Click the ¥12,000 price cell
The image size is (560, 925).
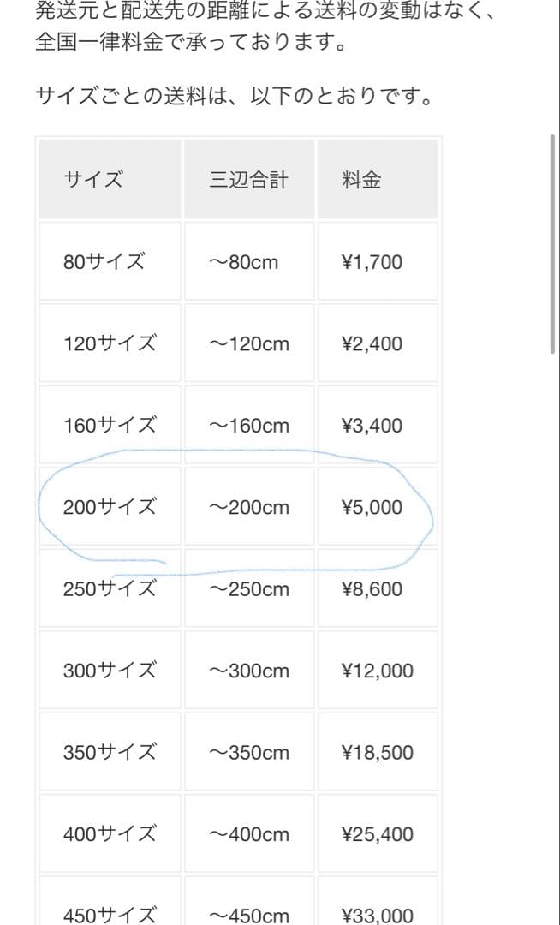(x=377, y=671)
